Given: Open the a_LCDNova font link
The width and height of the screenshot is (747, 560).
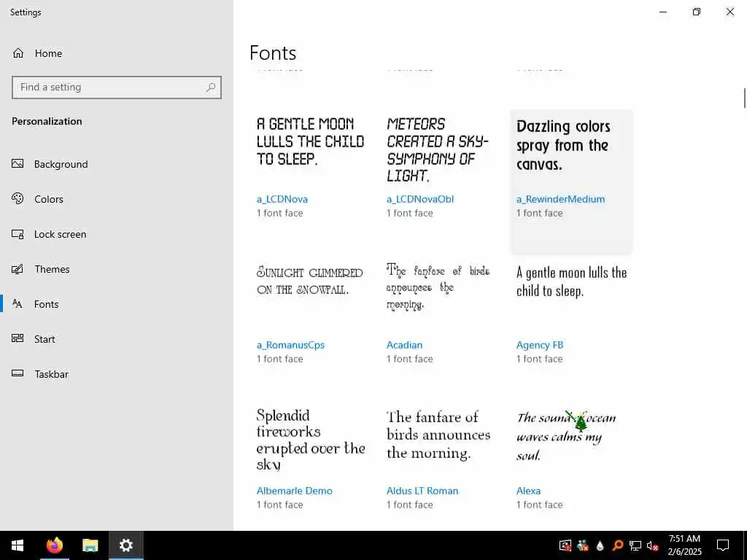Looking at the screenshot, I should click(282, 199).
